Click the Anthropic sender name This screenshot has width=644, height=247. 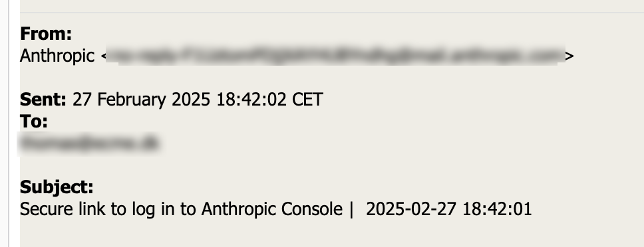click(x=57, y=56)
